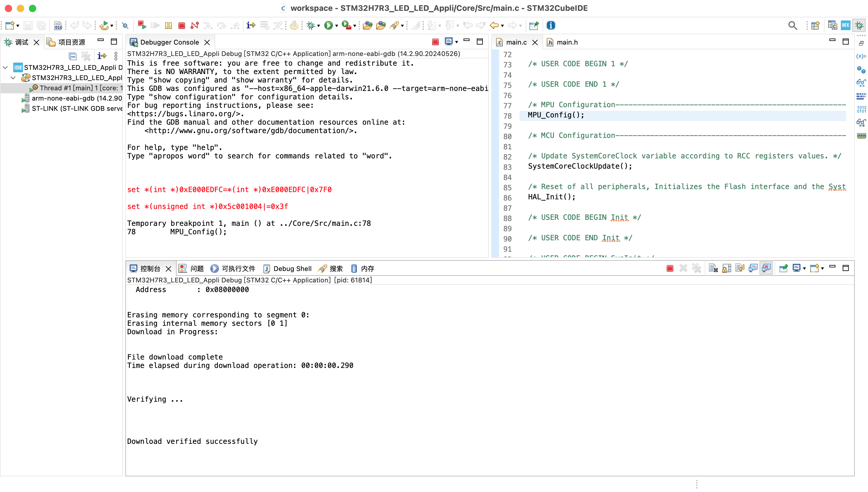Viewport: 868px width, 492px height.
Task: Open the New wizard dropdown arrow
Action: 17,26
